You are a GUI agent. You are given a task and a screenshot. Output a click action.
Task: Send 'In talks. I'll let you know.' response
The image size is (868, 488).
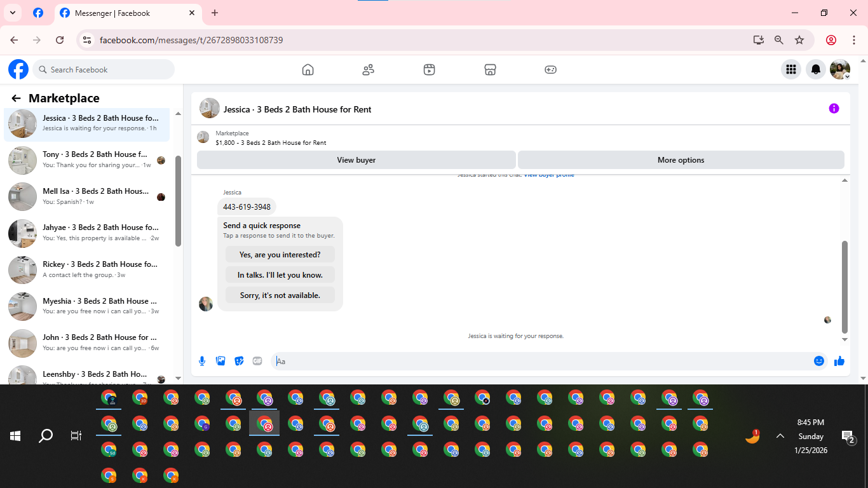[x=280, y=275]
